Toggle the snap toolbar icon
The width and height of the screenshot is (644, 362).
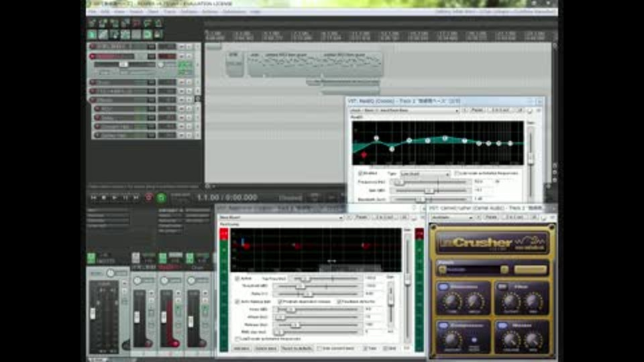coord(148,34)
